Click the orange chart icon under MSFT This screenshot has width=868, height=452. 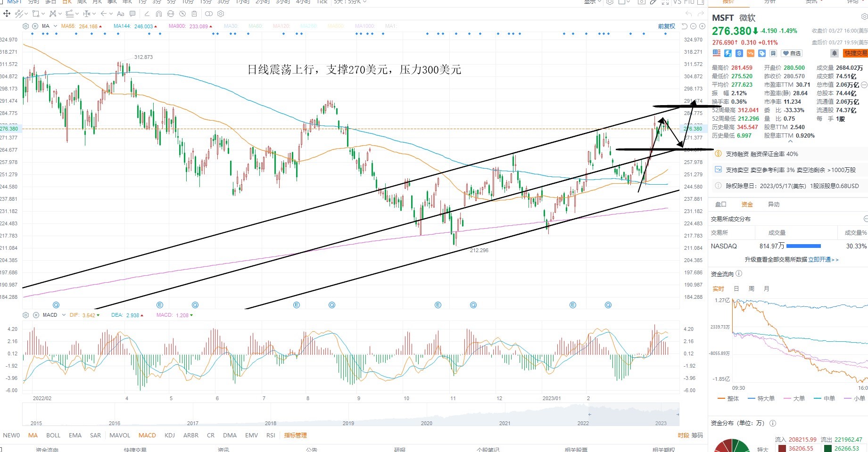[751, 53]
